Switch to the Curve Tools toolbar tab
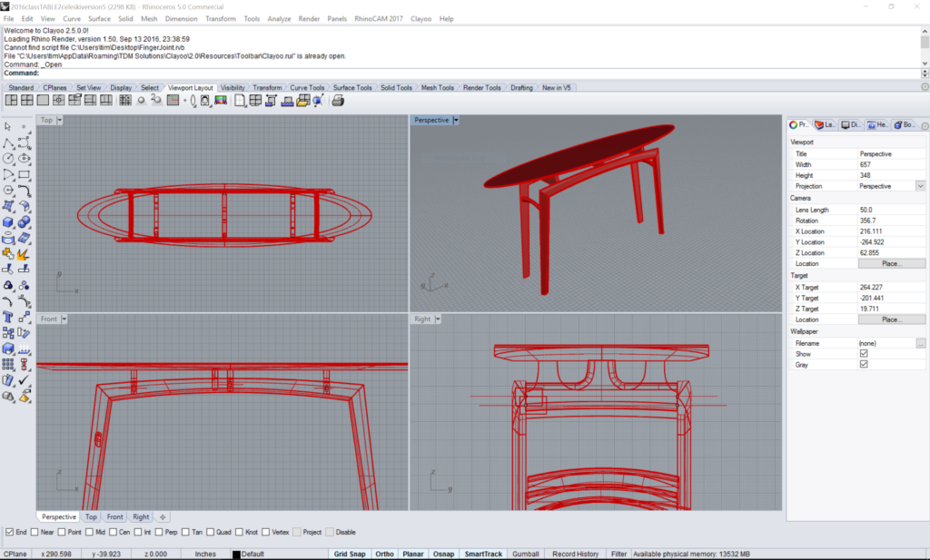 tap(307, 88)
